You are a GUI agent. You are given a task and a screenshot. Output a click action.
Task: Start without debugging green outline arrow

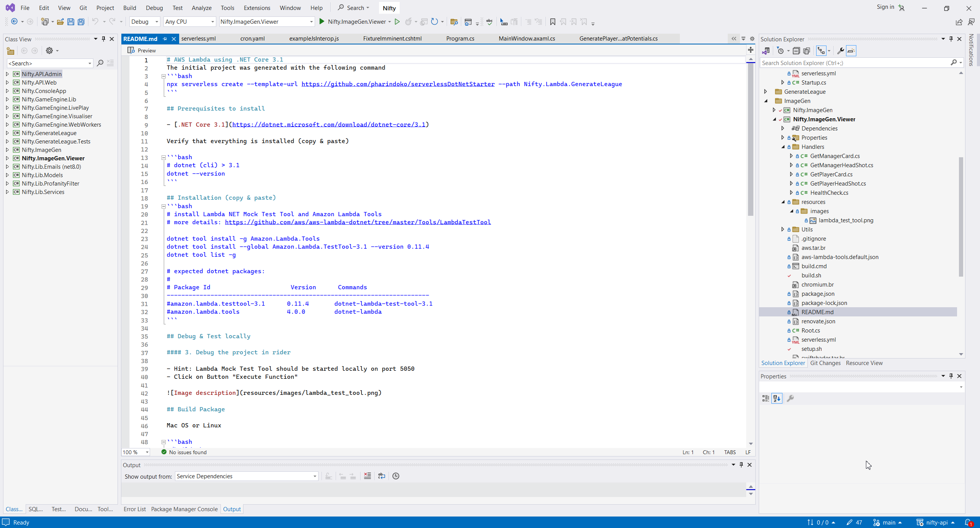[397, 22]
